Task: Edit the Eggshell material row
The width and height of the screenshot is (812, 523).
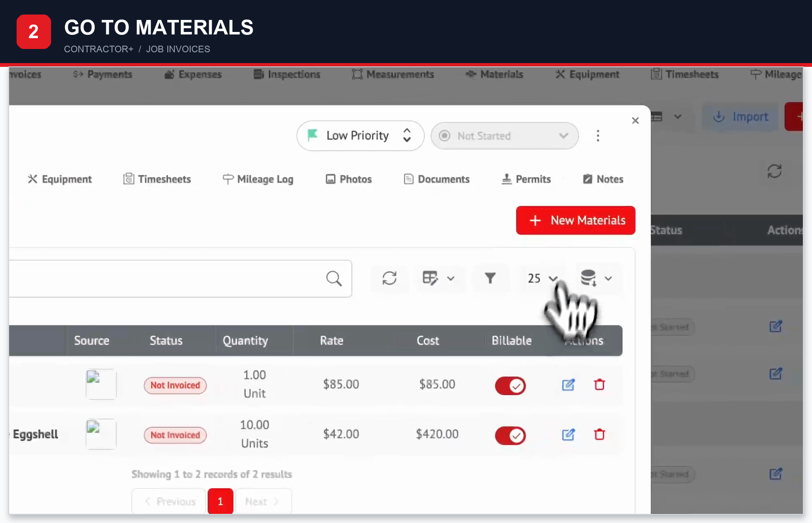Action: pos(568,435)
